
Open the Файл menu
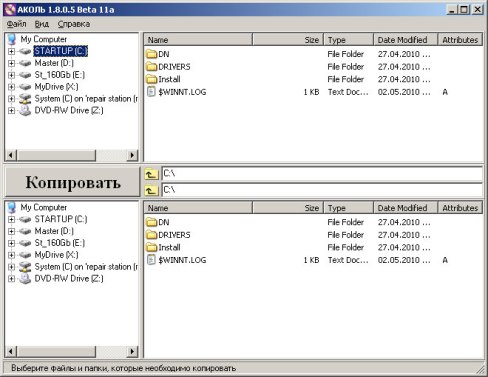16,24
